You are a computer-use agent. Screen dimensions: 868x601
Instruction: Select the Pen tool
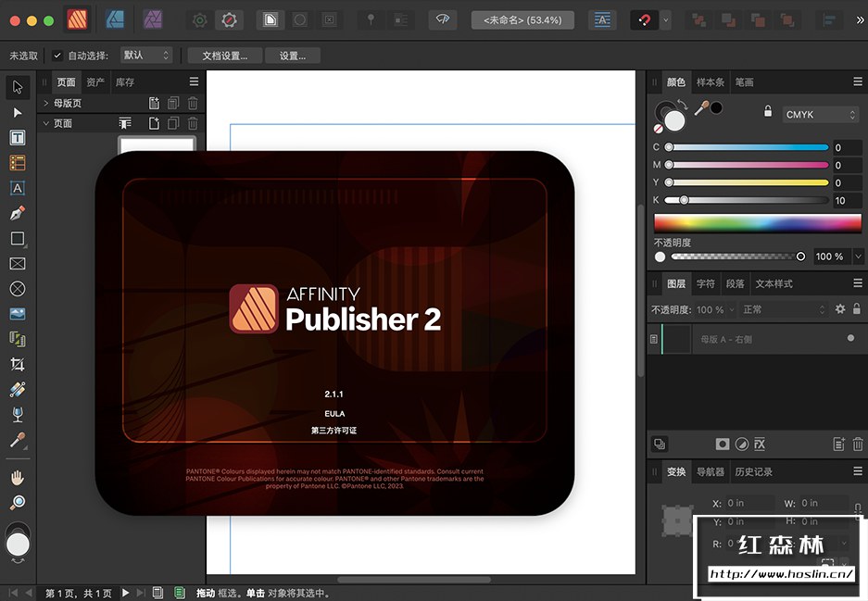[17, 213]
